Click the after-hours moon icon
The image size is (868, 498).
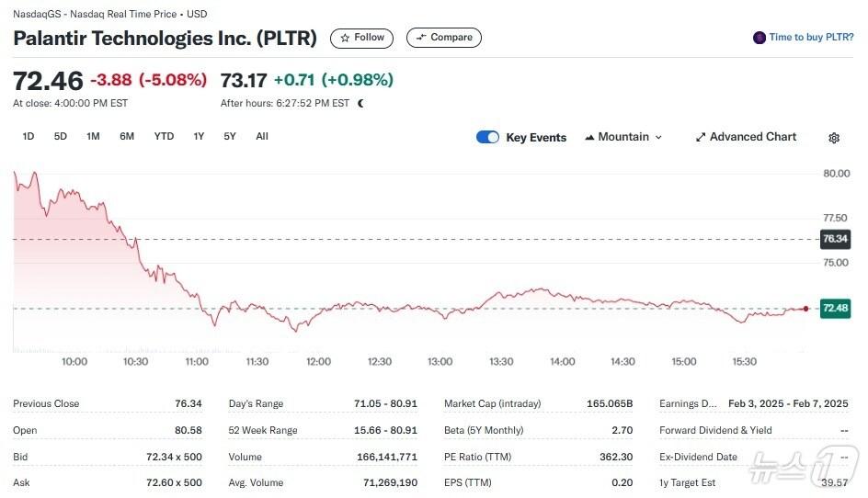[x=360, y=104]
